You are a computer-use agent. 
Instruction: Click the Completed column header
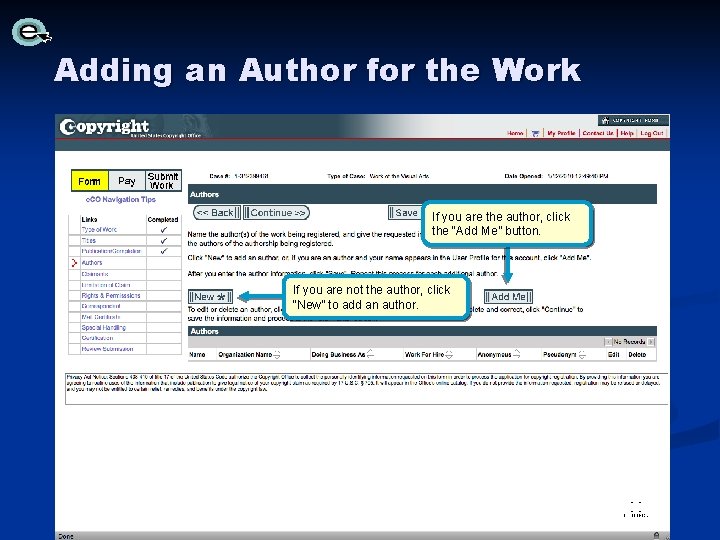click(163, 219)
